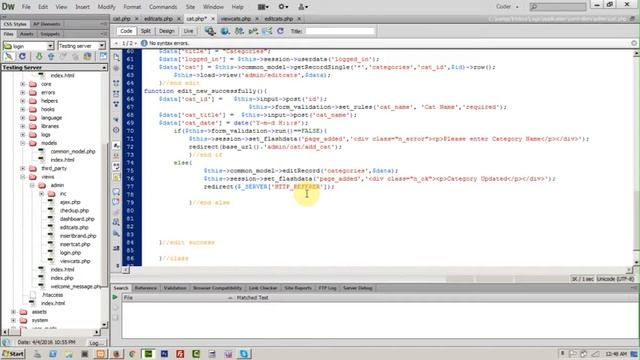The width and height of the screenshot is (640, 360).
Task: Click the Windows Start button
Action: tap(13, 354)
